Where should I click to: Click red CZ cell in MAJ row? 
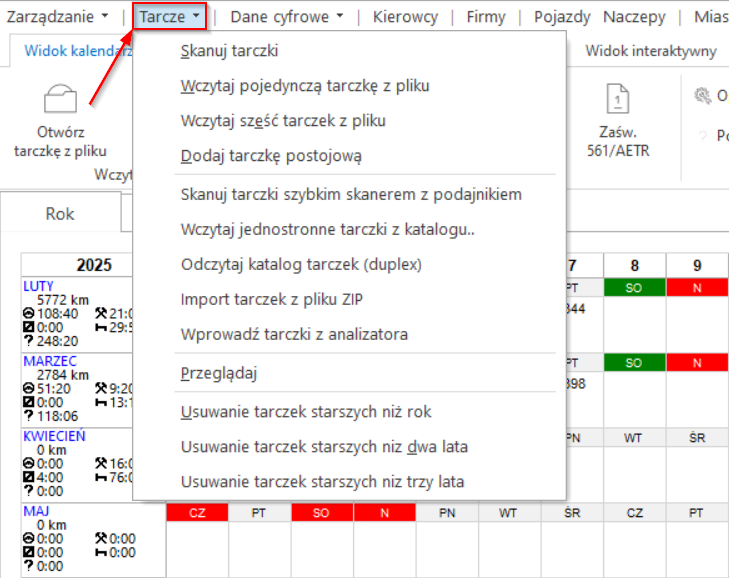coord(197,513)
